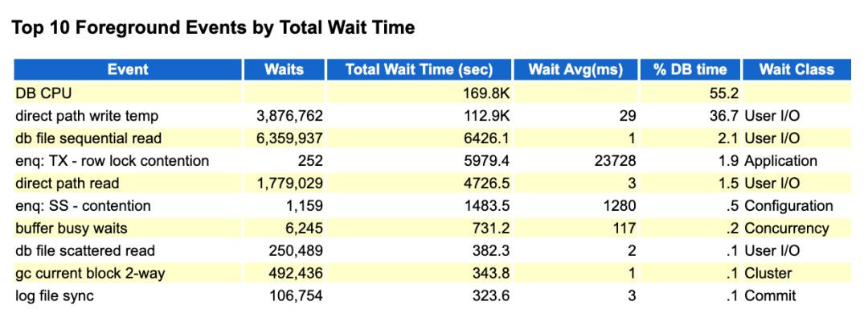
Task: Click the Configuration wait class cell
Action: (789, 206)
